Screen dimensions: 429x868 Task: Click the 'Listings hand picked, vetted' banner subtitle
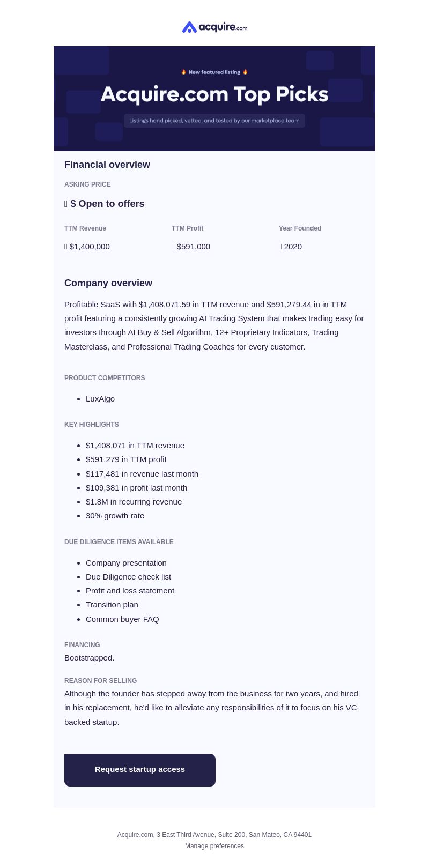click(214, 121)
